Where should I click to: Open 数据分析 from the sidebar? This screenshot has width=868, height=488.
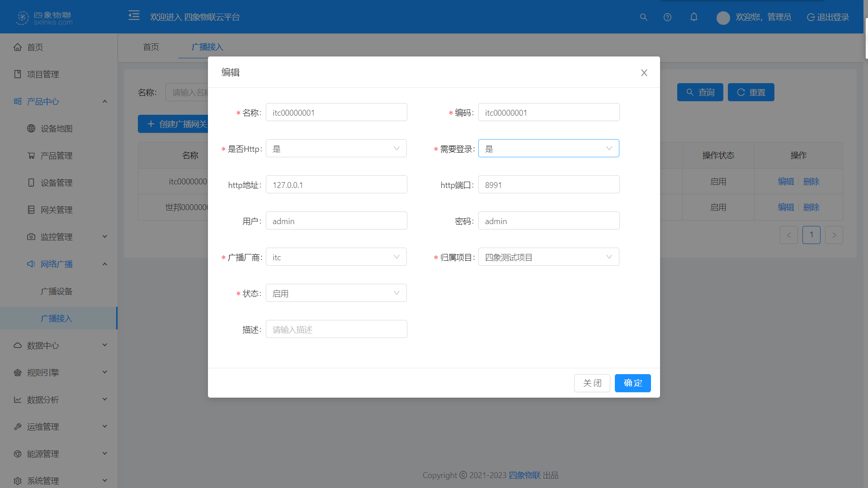pyautogui.click(x=43, y=399)
